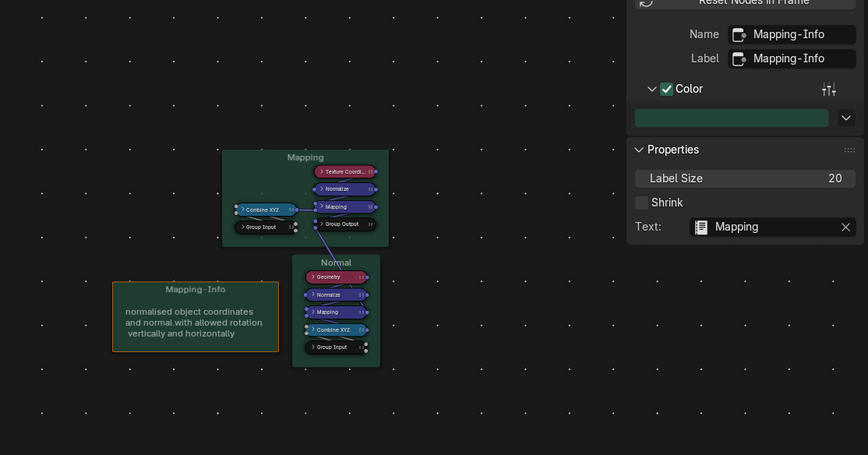Open the dropdown arrow beside the color swatch
The height and width of the screenshot is (455, 868).
click(x=846, y=118)
